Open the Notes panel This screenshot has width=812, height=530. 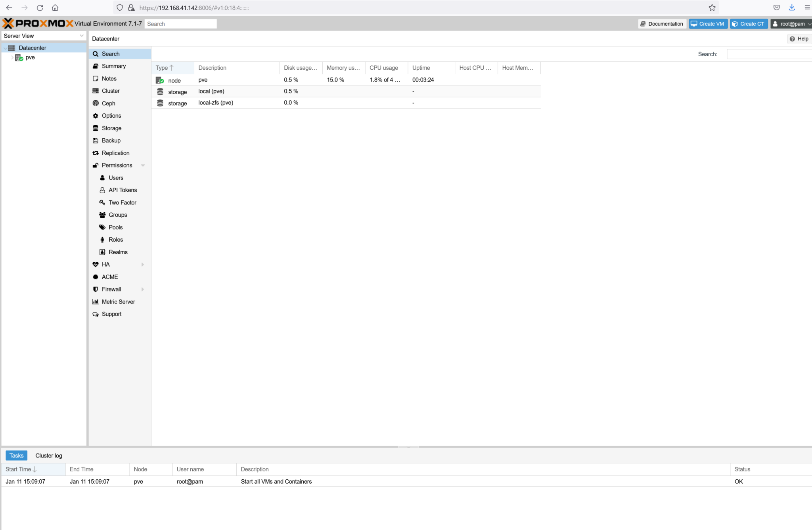[109, 78]
